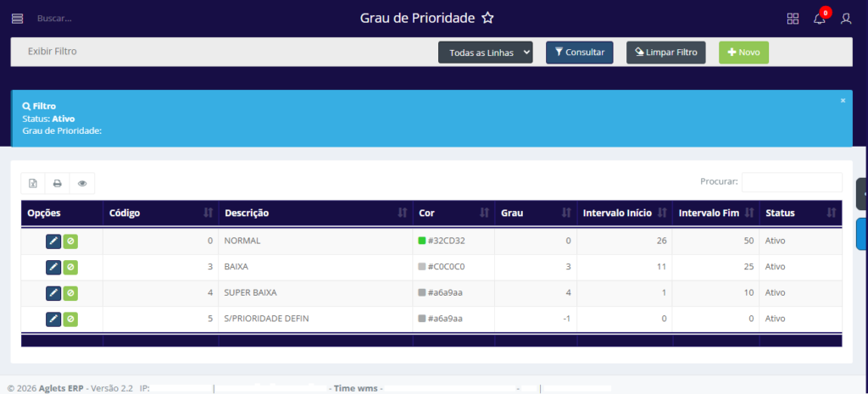Viewport: 868px width, 394px height.
Task: Open the notifications bell
Action: 819,19
